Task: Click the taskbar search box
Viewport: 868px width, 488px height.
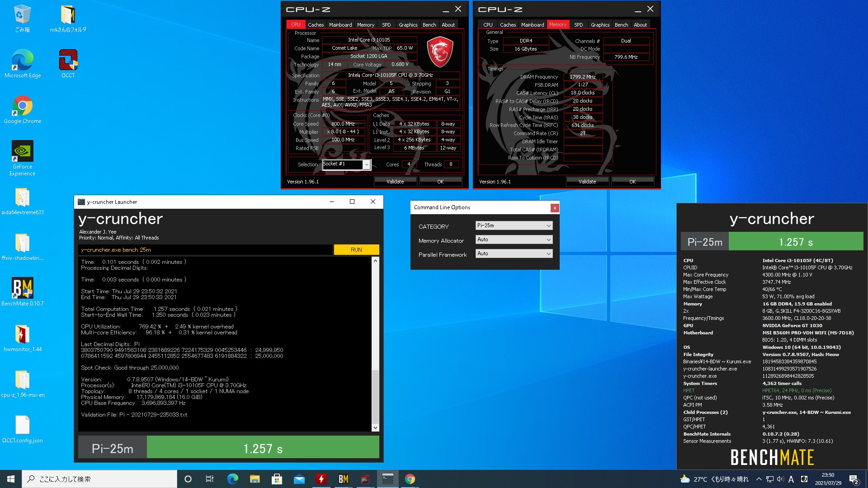Action: pos(99,479)
